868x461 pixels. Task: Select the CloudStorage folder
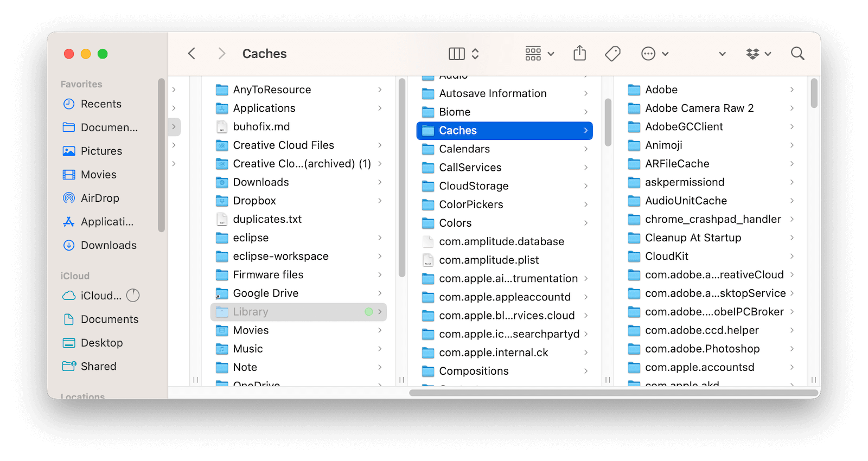[x=505, y=186]
